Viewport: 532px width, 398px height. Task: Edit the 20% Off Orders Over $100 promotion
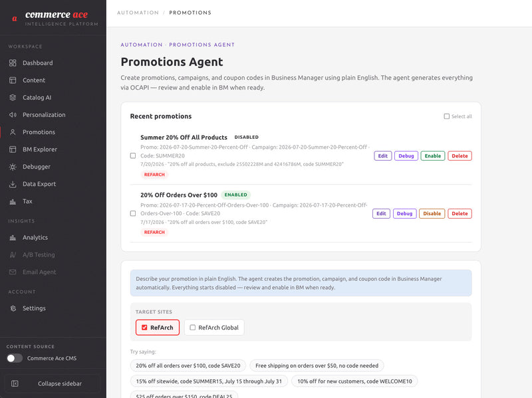[x=381, y=213]
